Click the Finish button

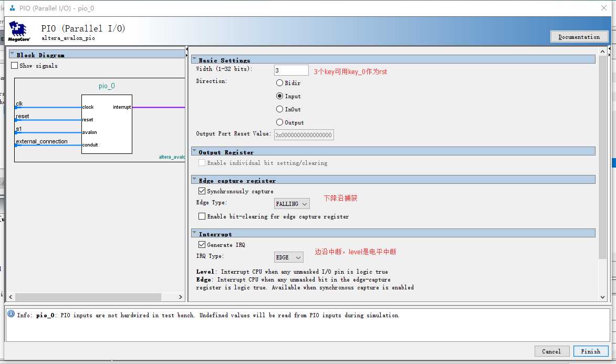[591, 351]
